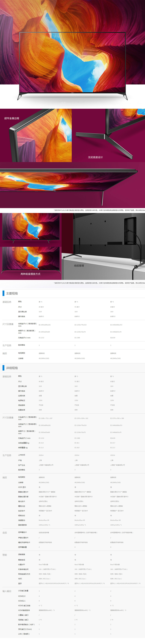Click the '超窄金属边框' caption
The height and width of the screenshot is (644, 145).
pyautogui.click(x=12, y=118)
